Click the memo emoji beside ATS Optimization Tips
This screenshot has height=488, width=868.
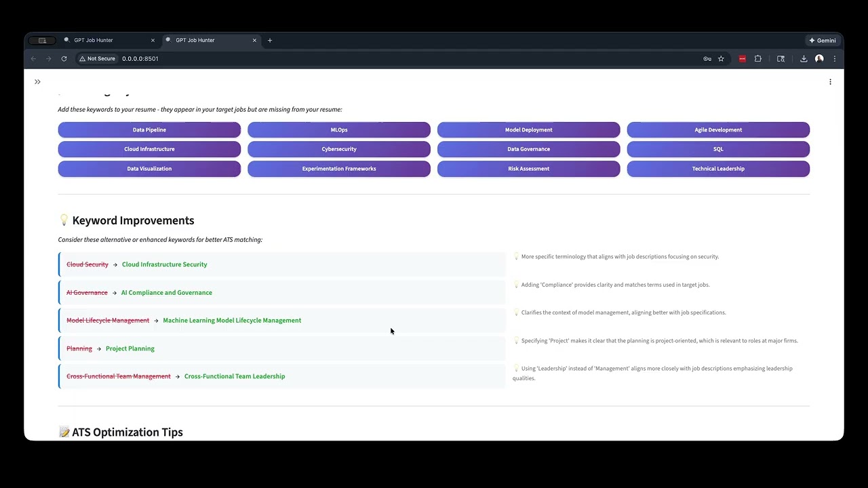click(x=64, y=432)
